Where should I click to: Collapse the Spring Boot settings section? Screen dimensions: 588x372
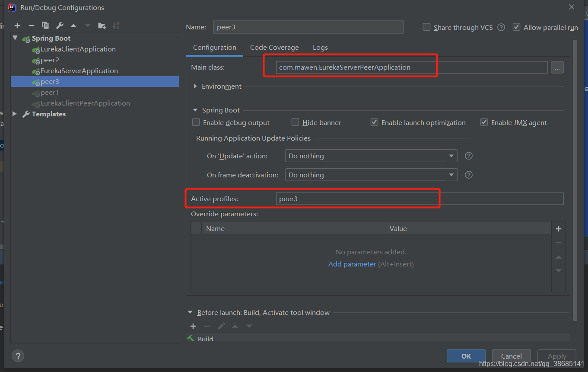196,110
